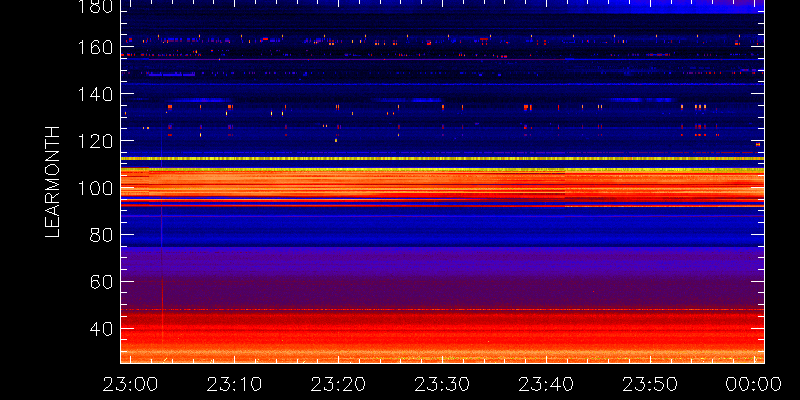Click the 23:50 time axis label
Image resolution: width=800 pixels, height=400 pixels.
(x=650, y=385)
